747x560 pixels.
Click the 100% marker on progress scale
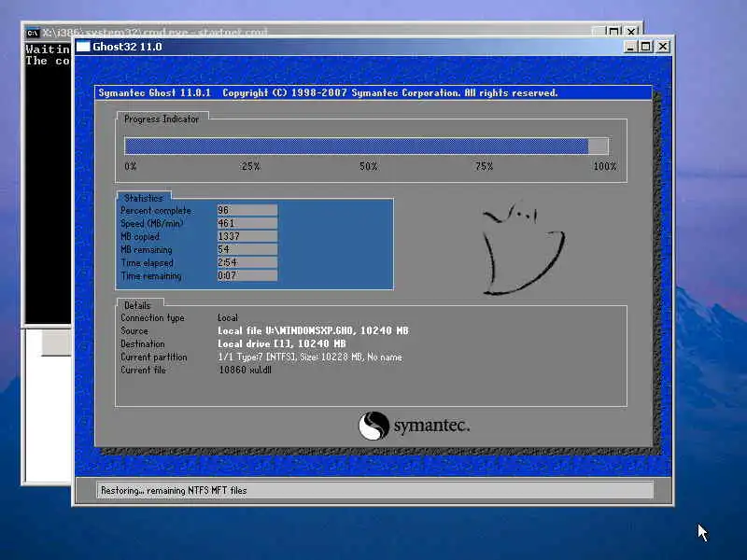click(605, 166)
